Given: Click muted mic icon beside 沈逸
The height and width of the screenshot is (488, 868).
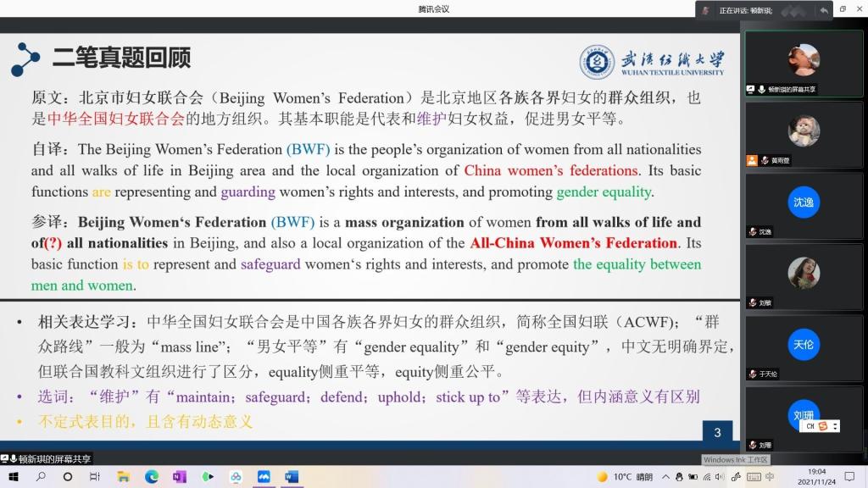Looking at the screenshot, I should [752, 231].
